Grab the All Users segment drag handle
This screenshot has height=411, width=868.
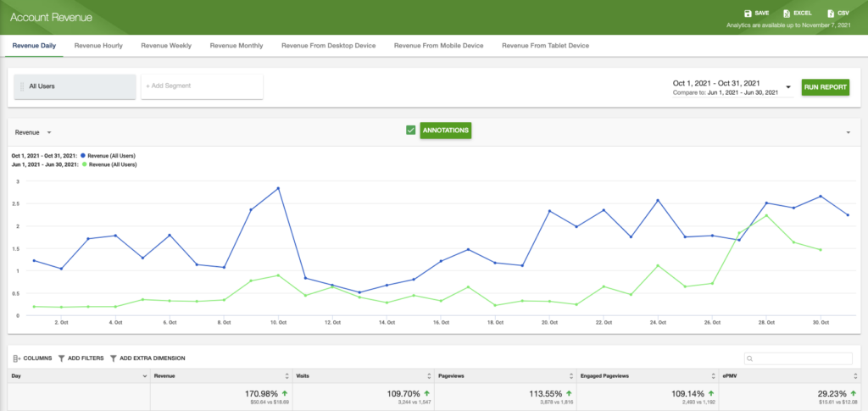[22, 86]
